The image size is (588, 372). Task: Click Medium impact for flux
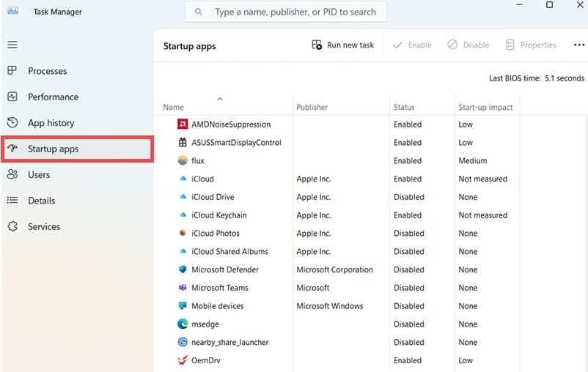[x=472, y=160]
